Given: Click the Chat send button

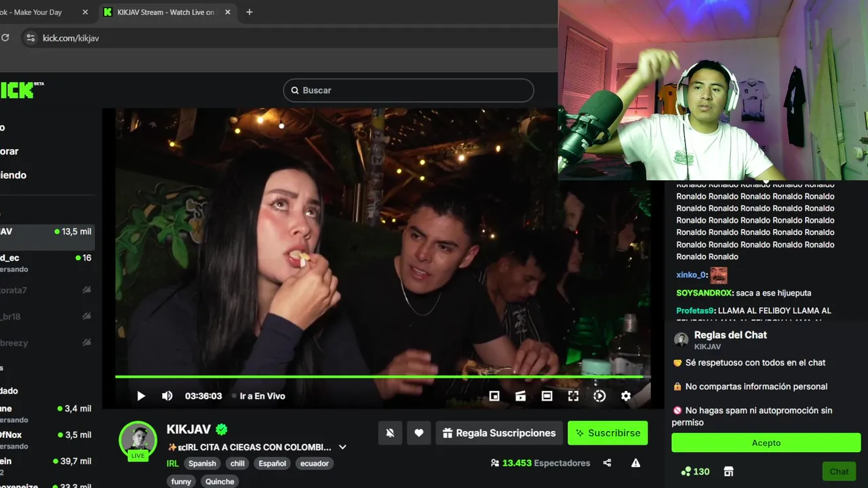Looking at the screenshot, I should (839, 472).
